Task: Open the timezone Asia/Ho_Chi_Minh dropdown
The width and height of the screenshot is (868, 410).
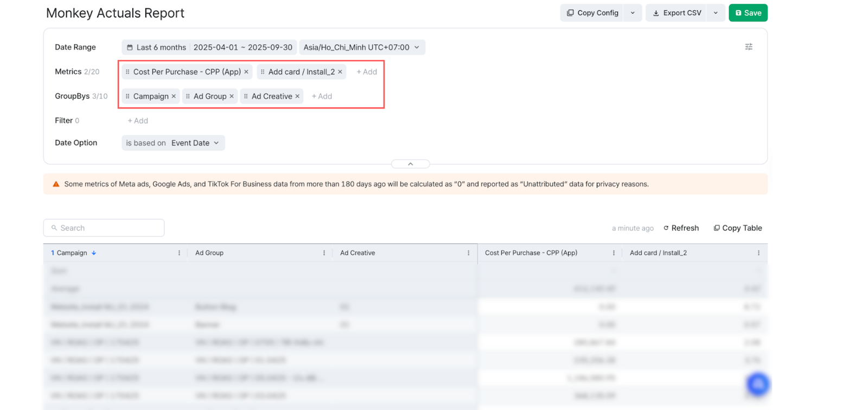Action: (362, 48)
